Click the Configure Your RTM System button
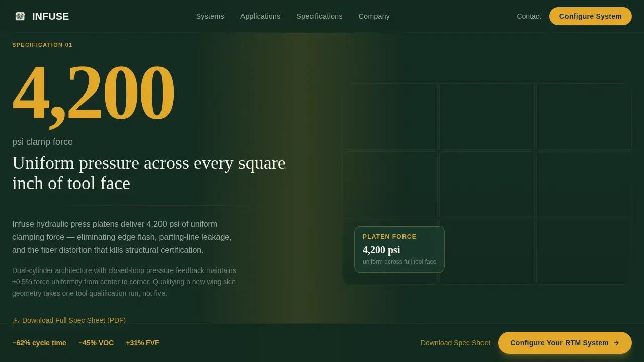Image resolution: width=644 pixels, height=362 pixels. [x=565, y=343]
